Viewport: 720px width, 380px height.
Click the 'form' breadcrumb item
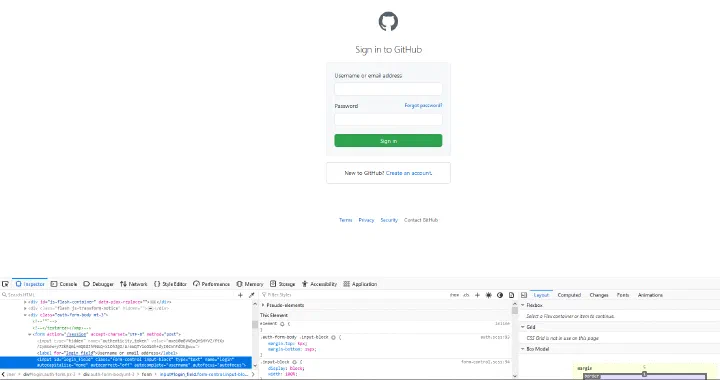tap(146, 374)
